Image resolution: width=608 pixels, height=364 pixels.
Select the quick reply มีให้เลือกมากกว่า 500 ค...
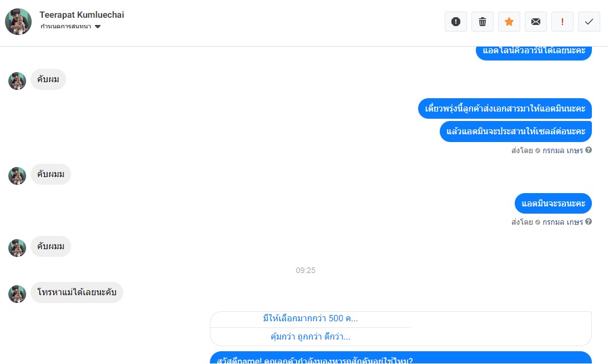tap(310, 318)
